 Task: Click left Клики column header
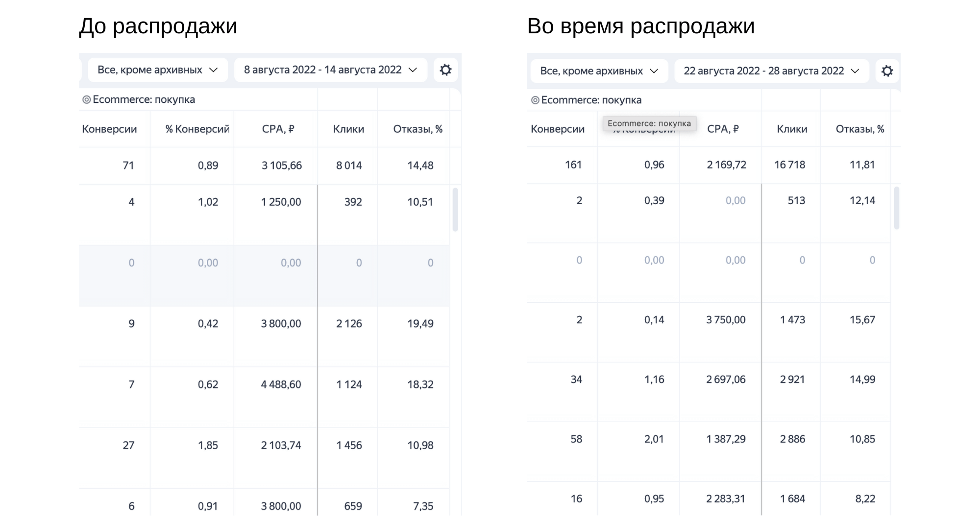pos(348,129)
